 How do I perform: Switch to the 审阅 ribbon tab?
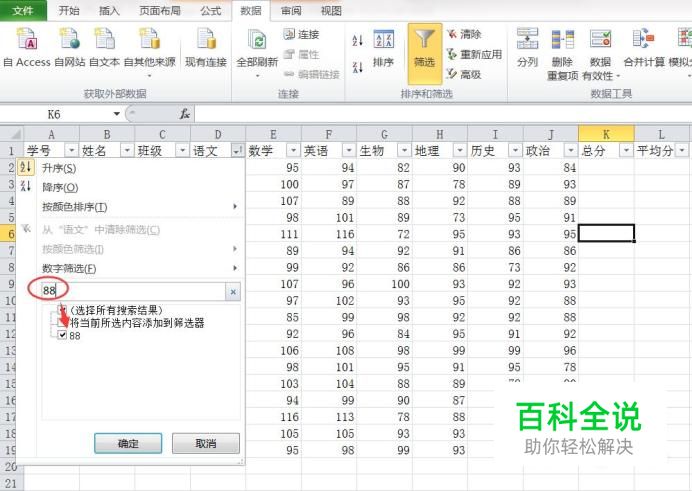point(291,10)
